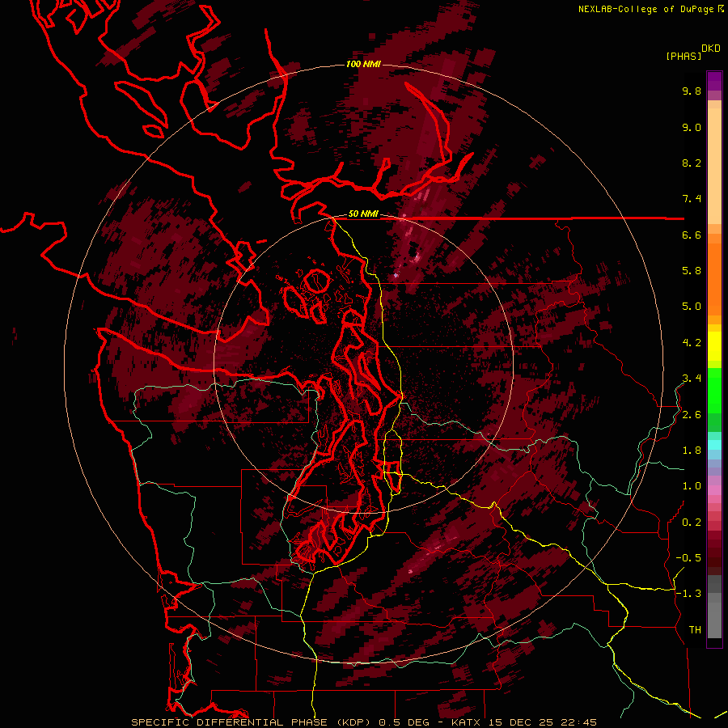728x728 pixels.
Task: Click the 0.5 DEG elevation text
Action: click(x=404, y=722)
